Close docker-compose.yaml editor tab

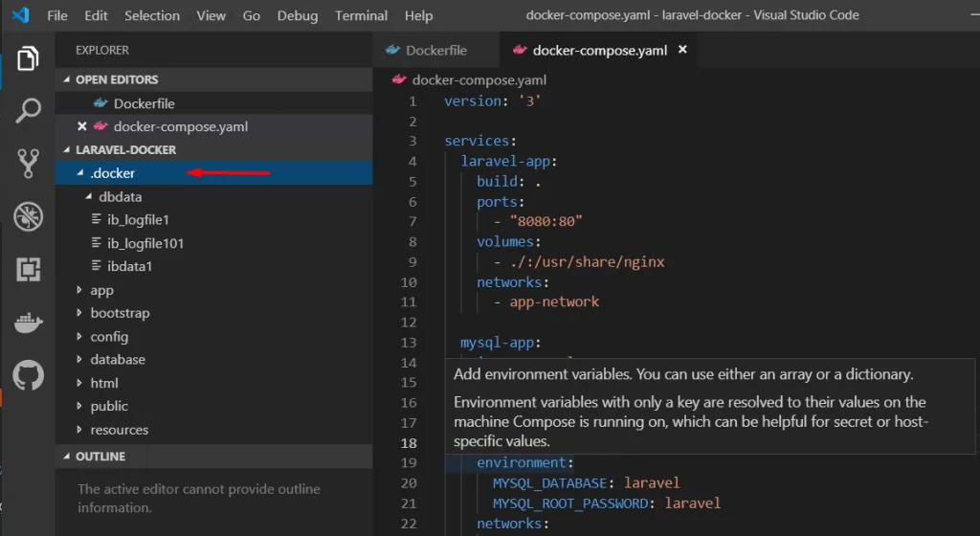[682, 50]
